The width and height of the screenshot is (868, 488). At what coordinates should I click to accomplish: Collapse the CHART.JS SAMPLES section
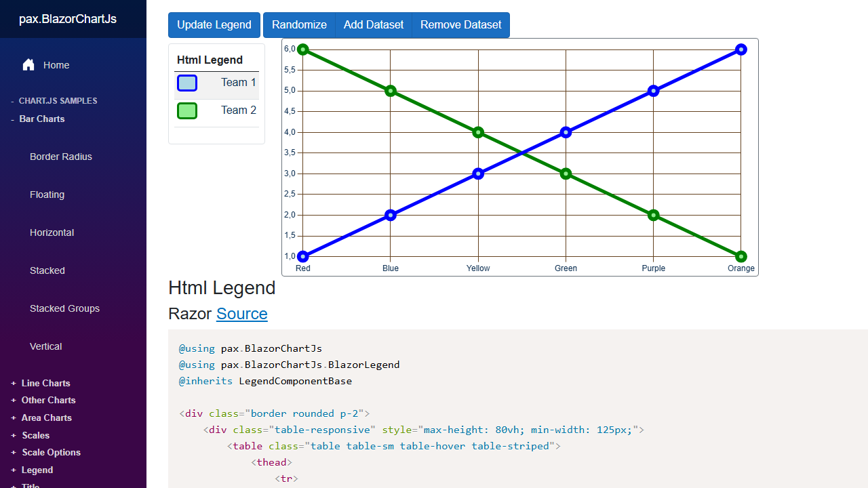point(54,101)
